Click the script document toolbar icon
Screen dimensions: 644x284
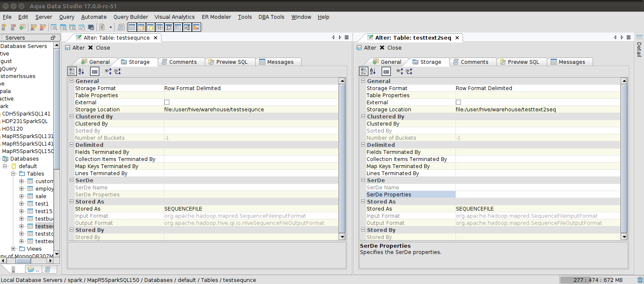tap(102, 27)
